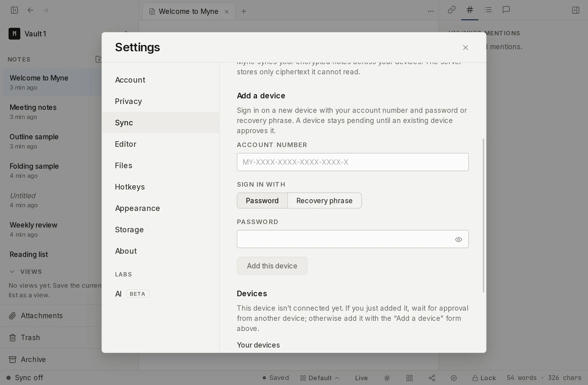Click the settings panel scrollbar
The height and width of the screenshot is (385, 588).
coord(483,215)
